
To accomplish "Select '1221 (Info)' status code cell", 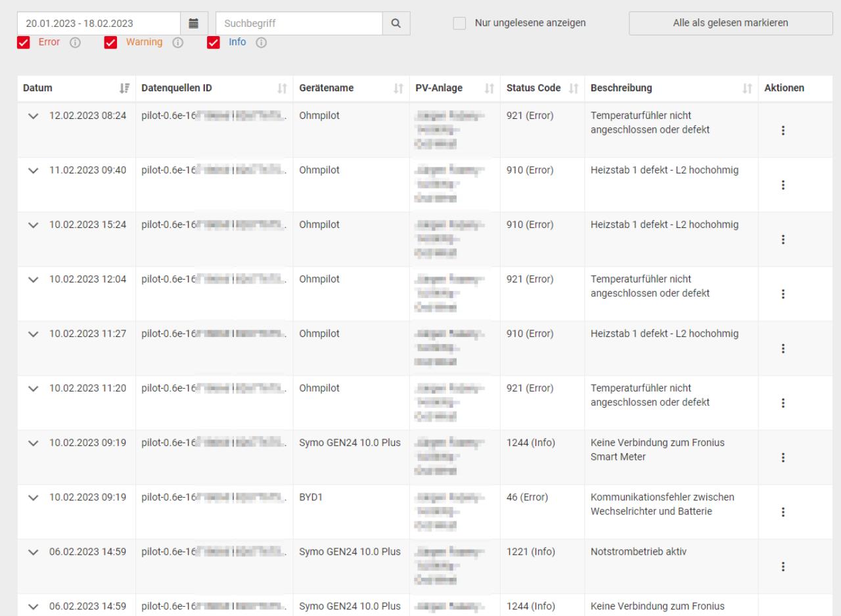I will click(x=531, y=552).
